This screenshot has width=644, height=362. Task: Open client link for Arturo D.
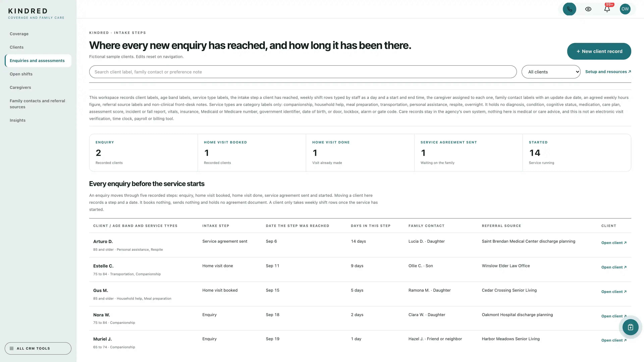coord(614,243)
